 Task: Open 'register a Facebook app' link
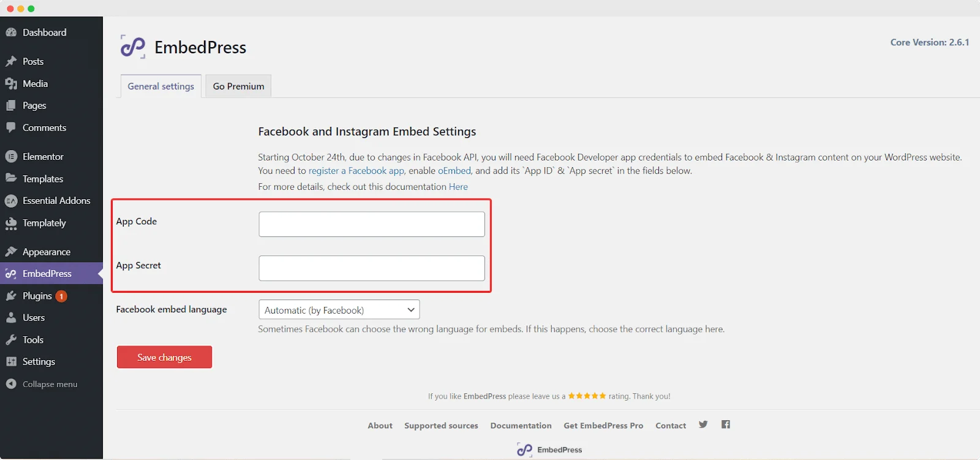[x=356, y=171]
